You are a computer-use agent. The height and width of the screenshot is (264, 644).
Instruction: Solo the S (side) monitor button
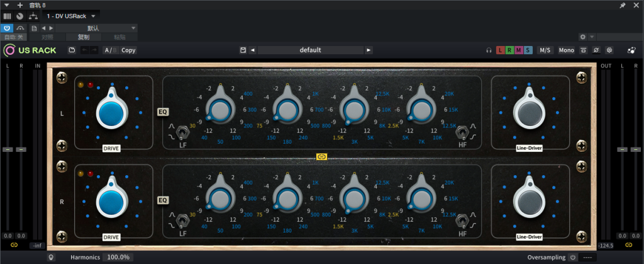point(528,50)
